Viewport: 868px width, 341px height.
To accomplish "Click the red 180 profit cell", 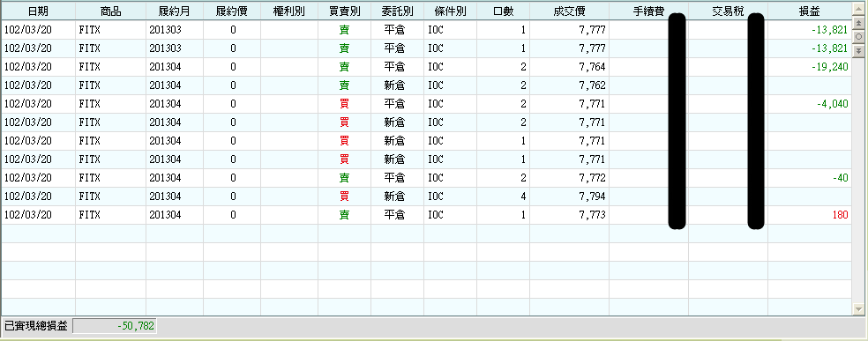I will pos(809,214).
